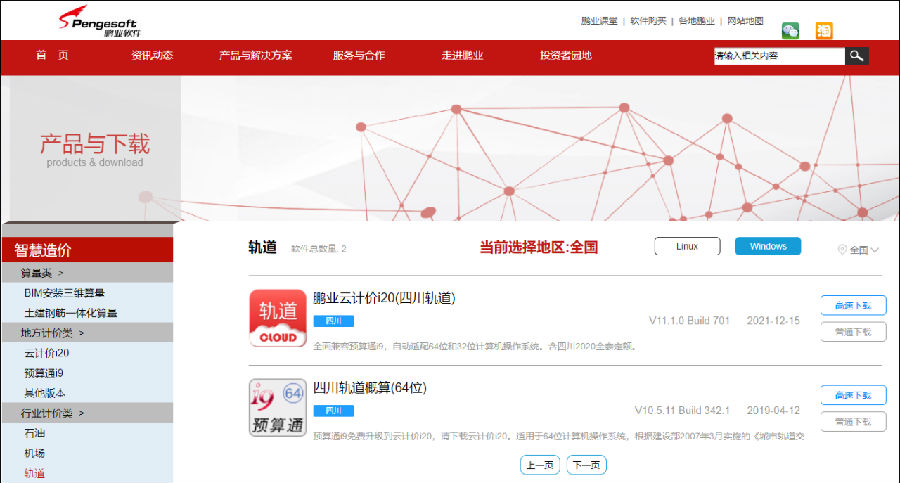Screen dimensions: 900x483
Task: Click the green WeChat icon
Action: click(x=790, y=30)
